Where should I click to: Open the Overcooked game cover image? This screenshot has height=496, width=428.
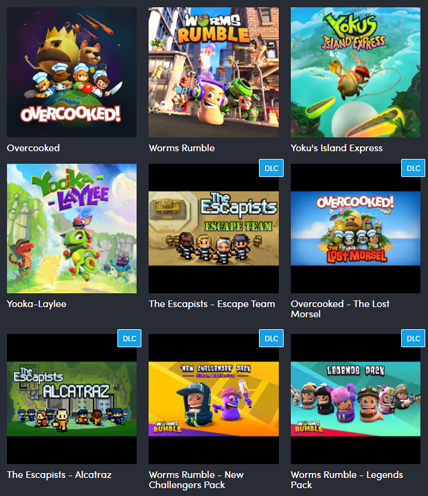(x=72, y=72)
